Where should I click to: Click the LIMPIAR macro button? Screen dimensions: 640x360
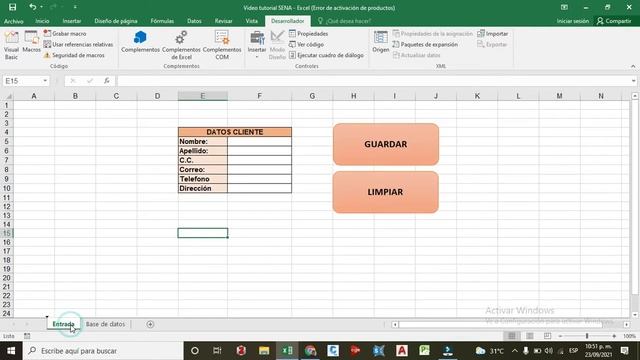(386, 192)
